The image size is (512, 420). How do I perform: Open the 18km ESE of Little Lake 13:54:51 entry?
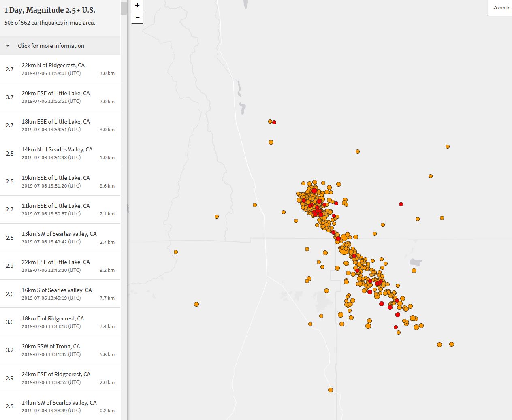click(x=60, y=125)
